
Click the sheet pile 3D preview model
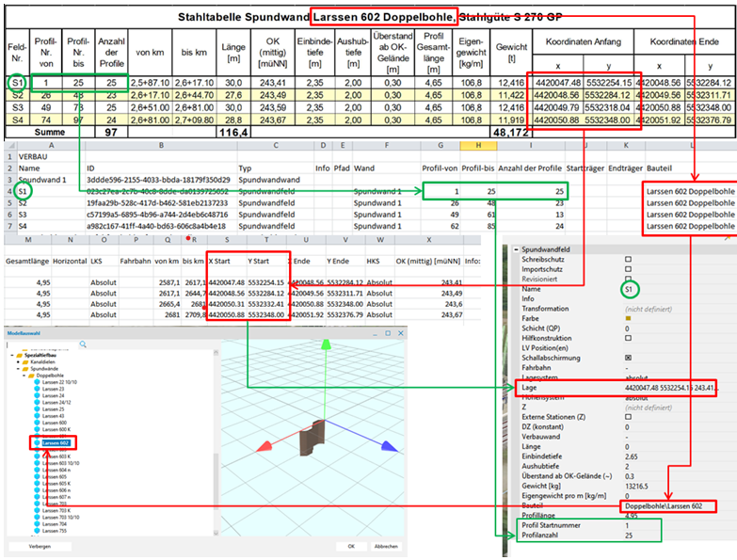pos(312,437)
